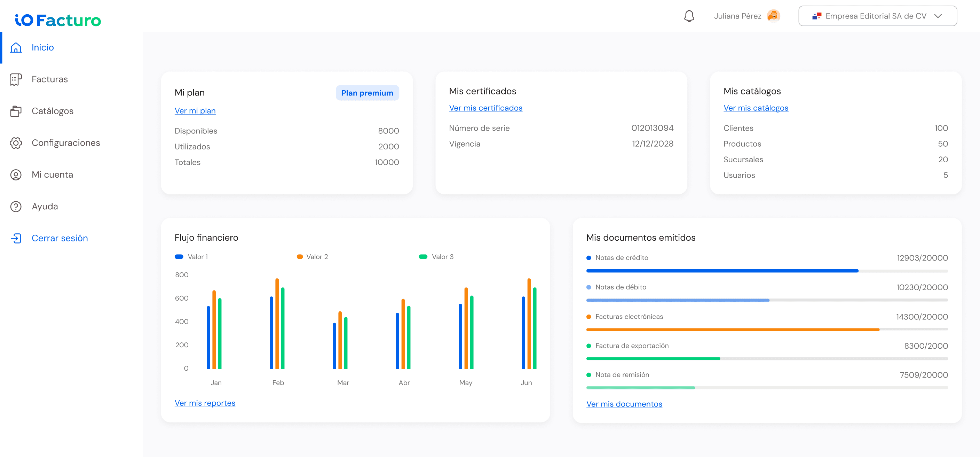Click the blue Jun bar in chart
Screen dimensions: 980x457
pyautogui.click(x=523, y=332)
